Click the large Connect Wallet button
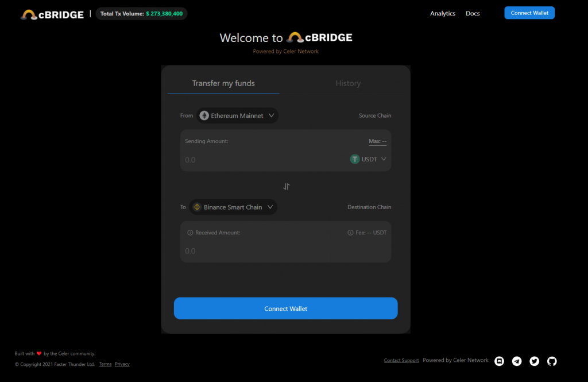588x382 pixels. coord(286,308)
